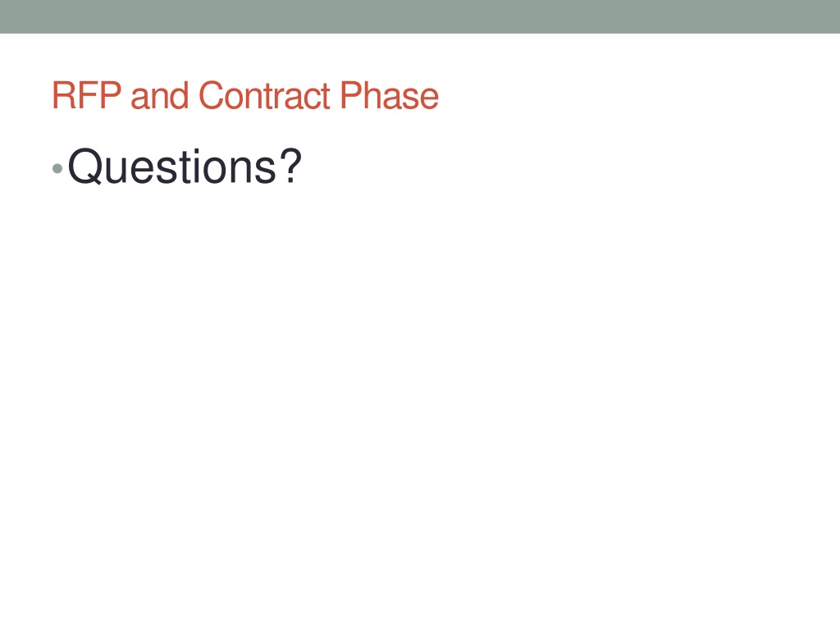Click the word Contract in the title
The image size is (840, 630).
(264, 96)
